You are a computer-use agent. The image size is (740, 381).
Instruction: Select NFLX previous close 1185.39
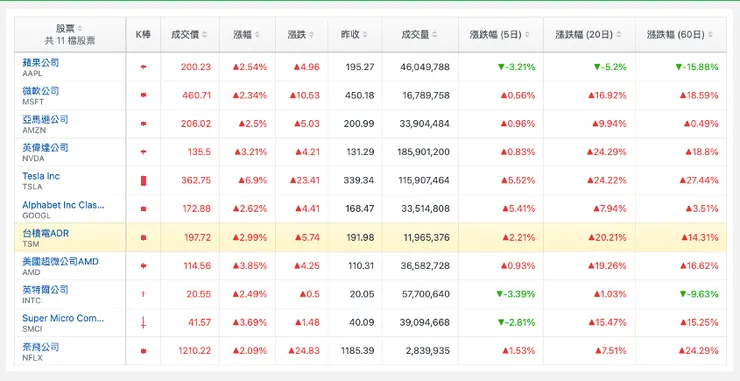click(357, 351)
